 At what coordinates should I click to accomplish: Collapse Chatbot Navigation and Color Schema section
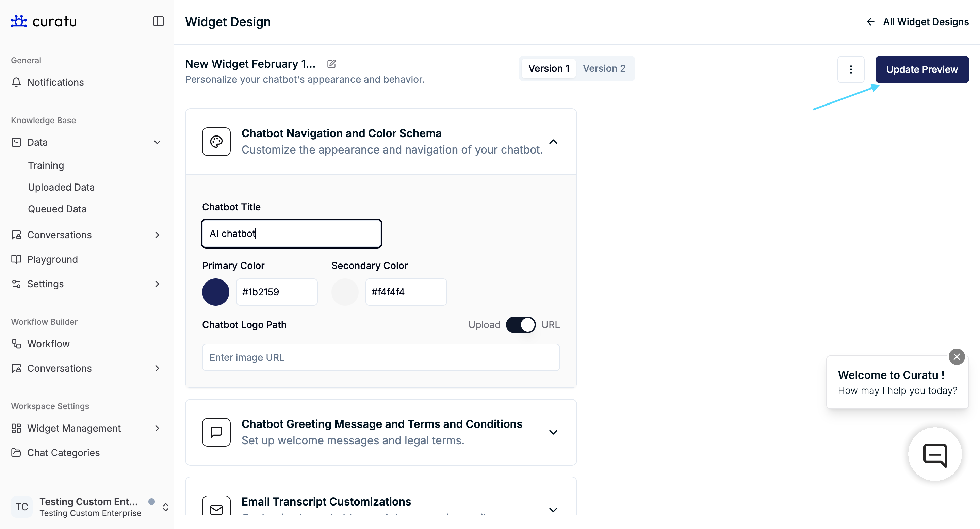pyautogui.click(x=553, y=142)
